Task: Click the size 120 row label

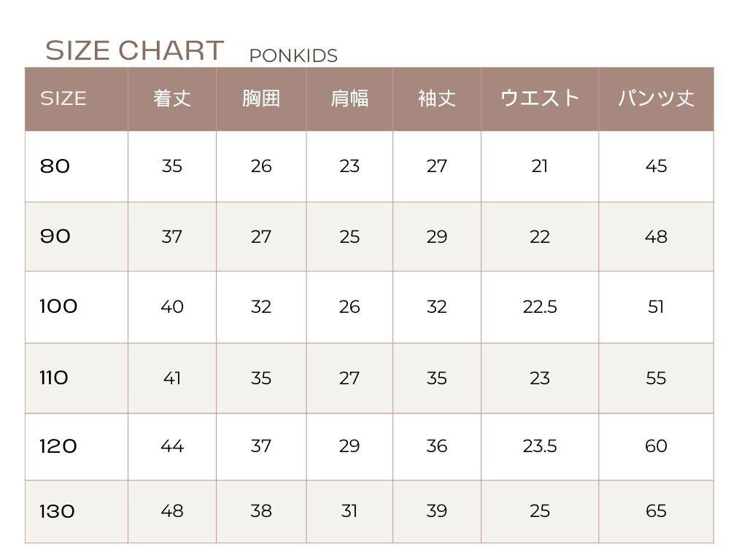Action: tap(58, 446)
